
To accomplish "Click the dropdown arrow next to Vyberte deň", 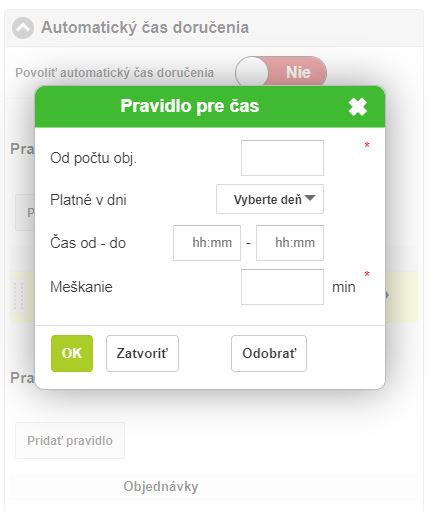I will [x=310, y=198].
